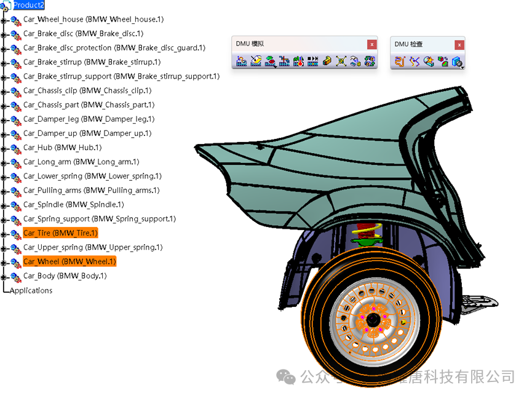Click the orange path finder icon in DMU 检查
532x398 pixels.
pos(400,62)
